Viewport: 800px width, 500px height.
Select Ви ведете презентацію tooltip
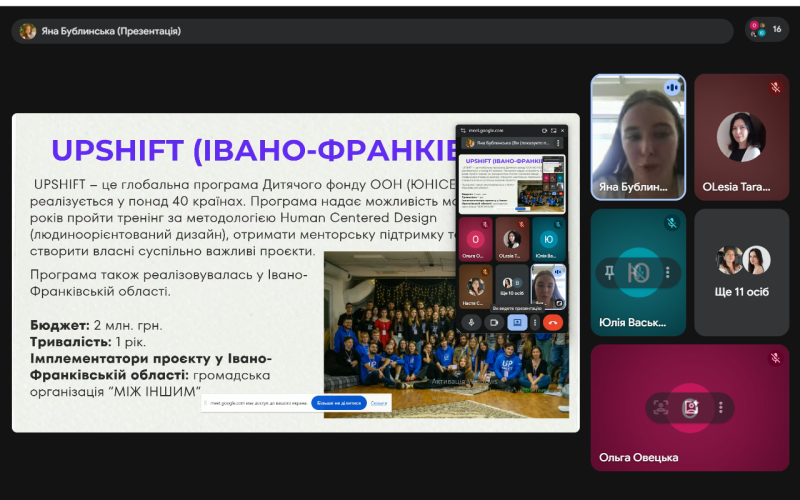click(x=517, y=308)
